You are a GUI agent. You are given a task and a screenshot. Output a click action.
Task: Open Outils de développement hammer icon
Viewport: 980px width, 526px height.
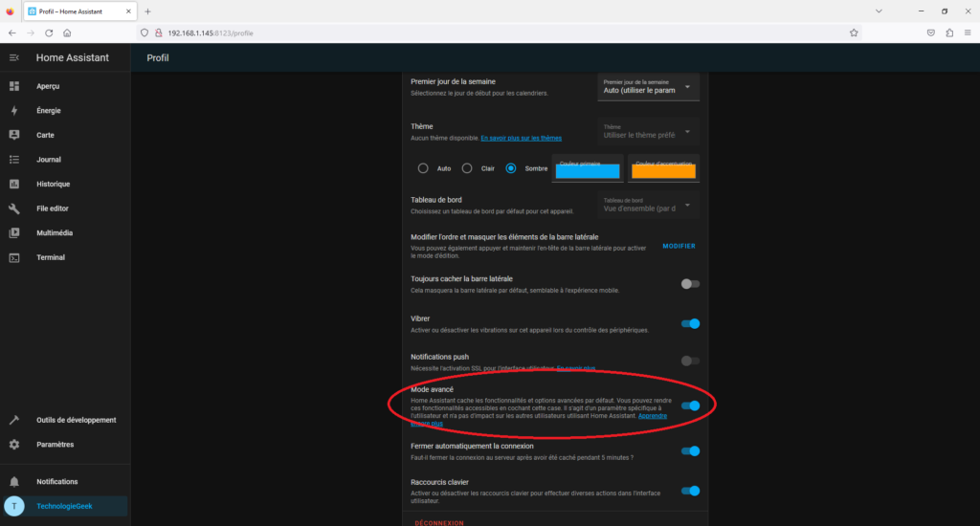pyautogui.click(x=14, y=420)
